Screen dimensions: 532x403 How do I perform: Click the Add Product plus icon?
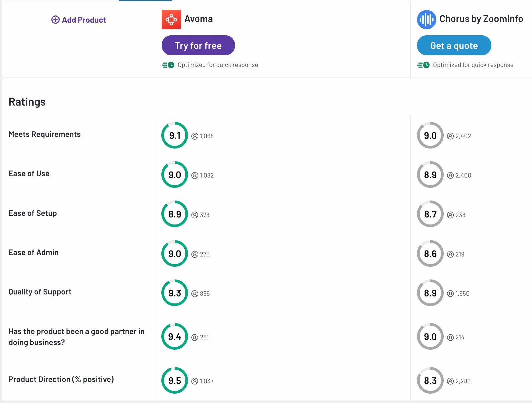point(55,20)
